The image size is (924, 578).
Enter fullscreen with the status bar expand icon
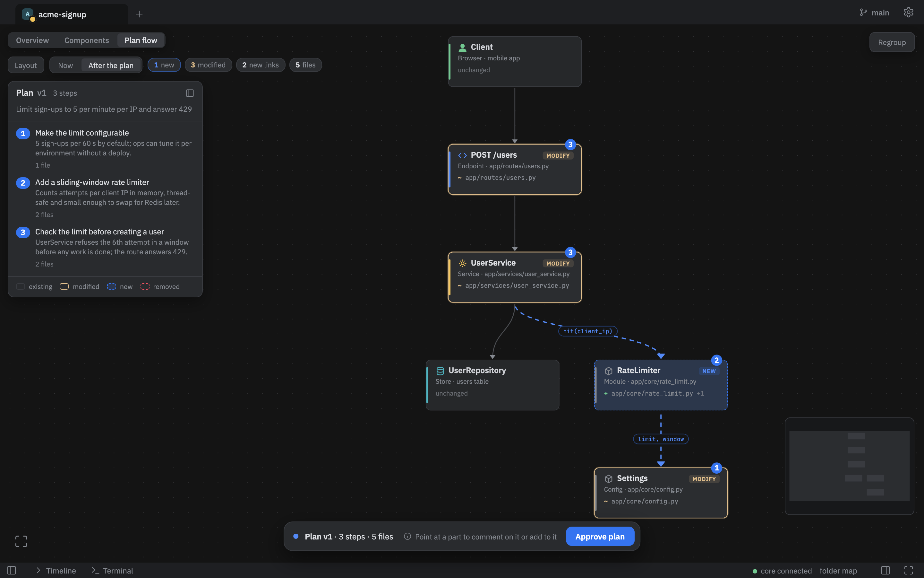(x=909, y=570)
